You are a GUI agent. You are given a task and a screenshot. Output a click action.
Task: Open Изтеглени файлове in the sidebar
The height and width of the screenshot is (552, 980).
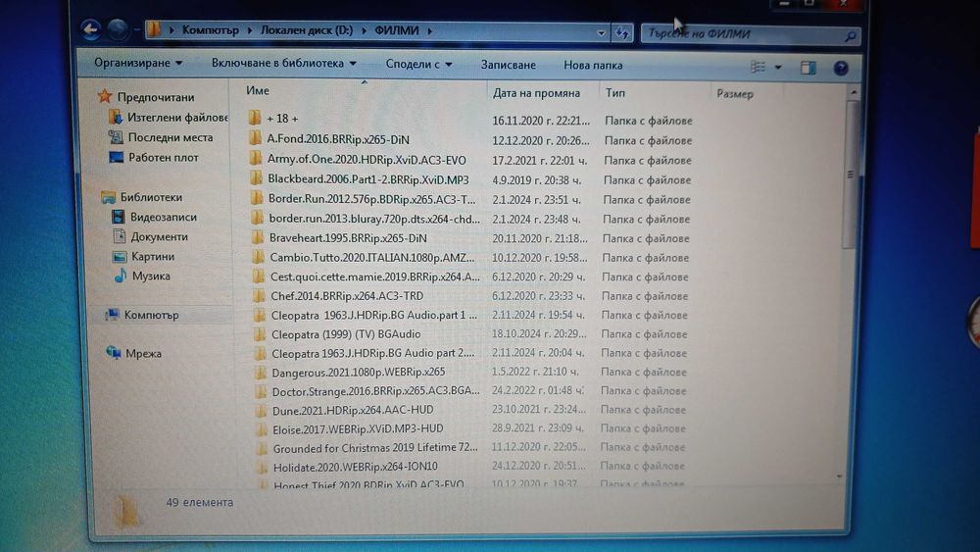click(177, 118)
